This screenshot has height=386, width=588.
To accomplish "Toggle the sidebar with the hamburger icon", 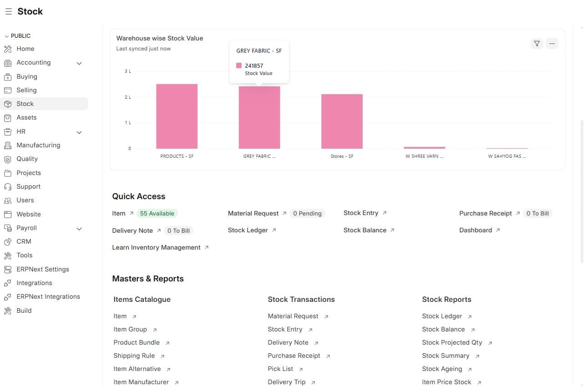I will pyautogui.click(x=8, y=11).
